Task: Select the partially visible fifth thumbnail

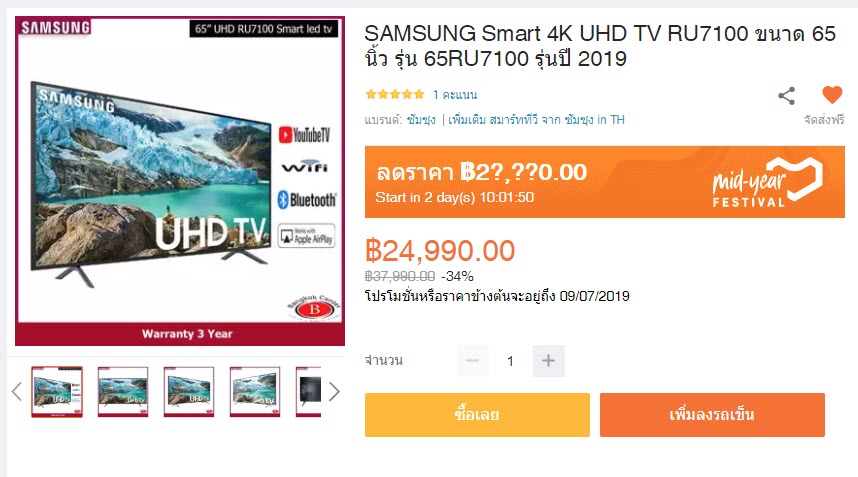Action: (x=309, y=392)
